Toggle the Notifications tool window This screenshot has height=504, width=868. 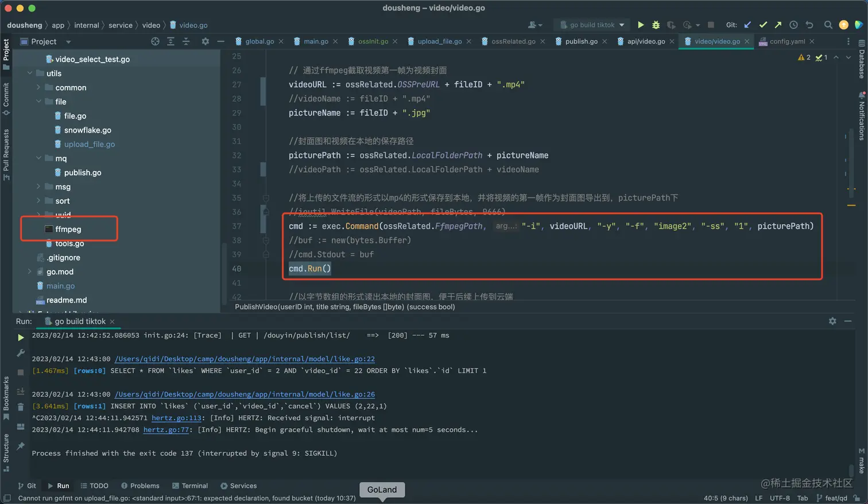point(862,116)
